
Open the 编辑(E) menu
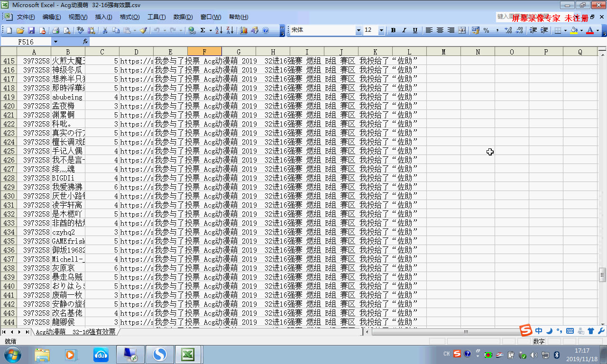click(x=52, y=17)
